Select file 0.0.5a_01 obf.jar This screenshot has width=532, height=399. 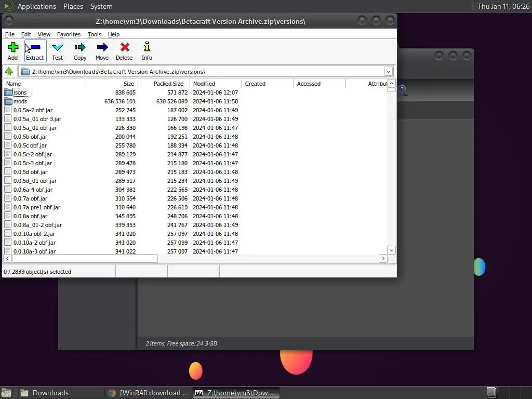pos(35,128)
